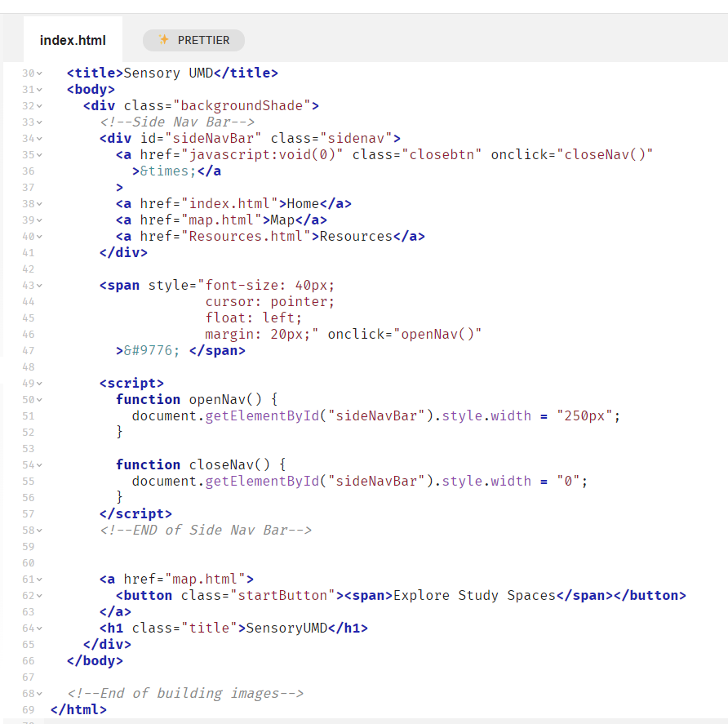728x724 pixels.
Task: Collapse the map.html anchor at line 61
Action: point(39,579)
